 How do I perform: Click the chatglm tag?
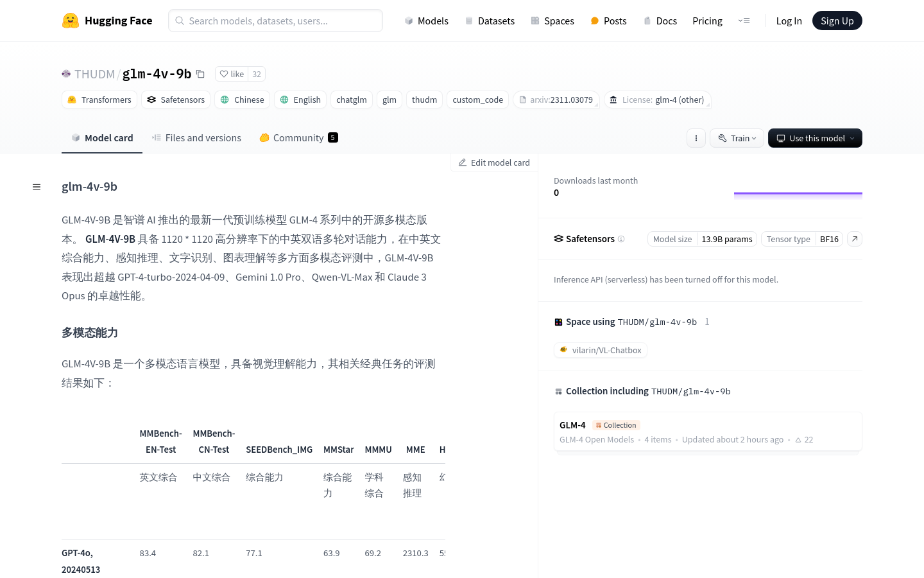tap(352, 100)
